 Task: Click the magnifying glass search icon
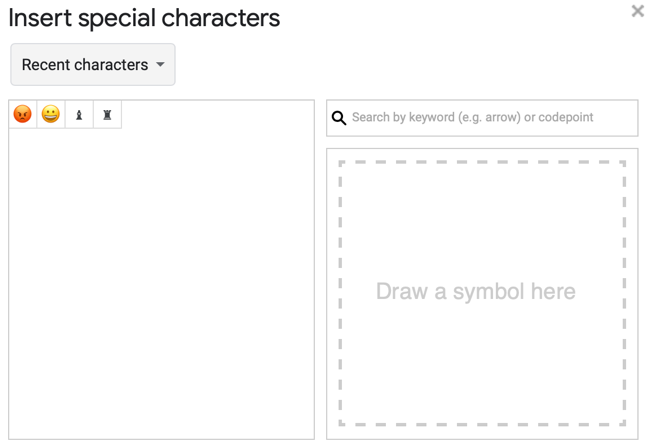[339, 118]
